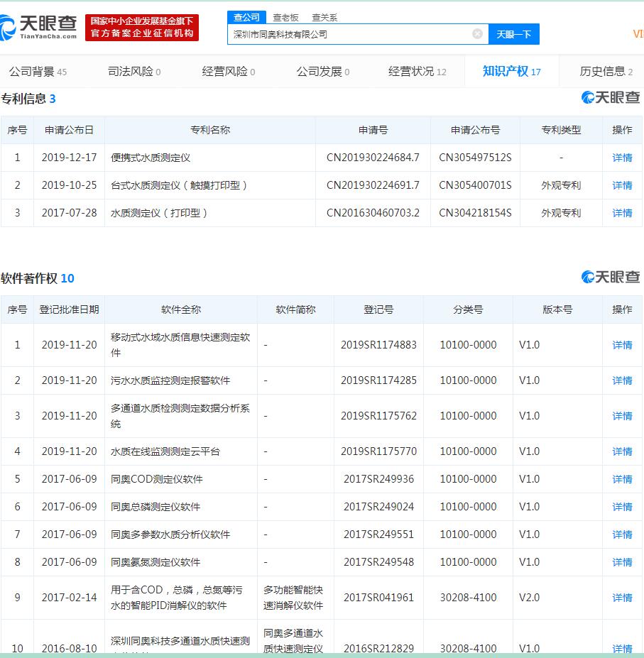Open the 知识产权 section tab
Viewport: 644px width, 658px height.
tap(511, 72)
